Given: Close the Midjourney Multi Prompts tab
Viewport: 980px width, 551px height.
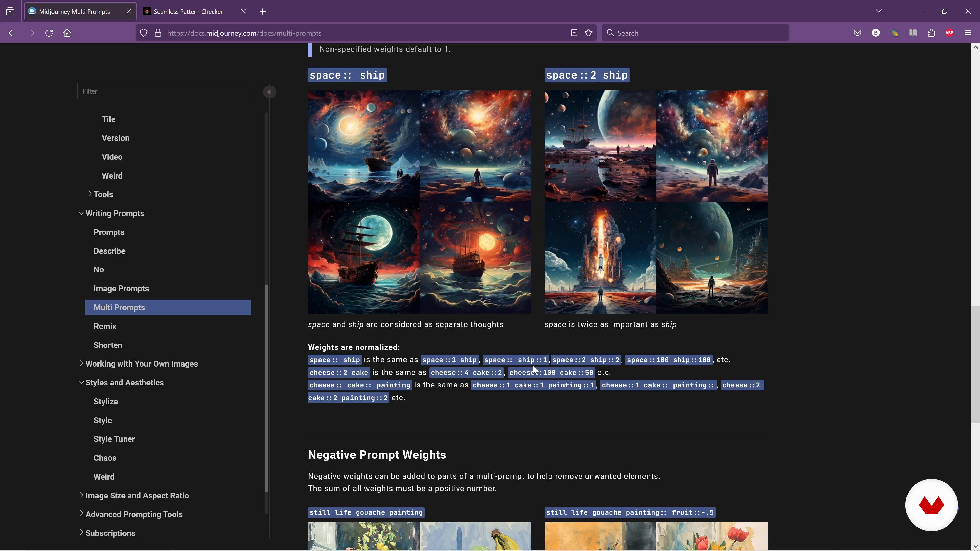Looking at the screenshot, I should [129, 11].
